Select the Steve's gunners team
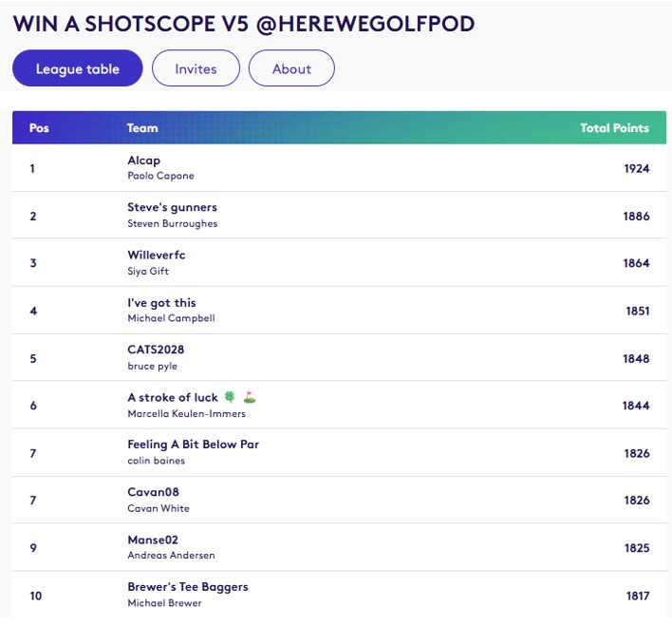 pos(172,207)
